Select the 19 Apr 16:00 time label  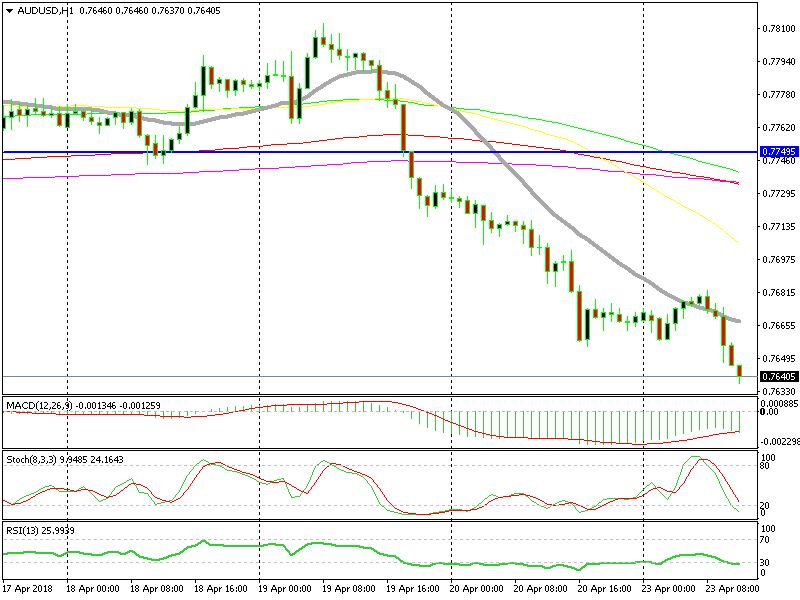tap(412, 588)
